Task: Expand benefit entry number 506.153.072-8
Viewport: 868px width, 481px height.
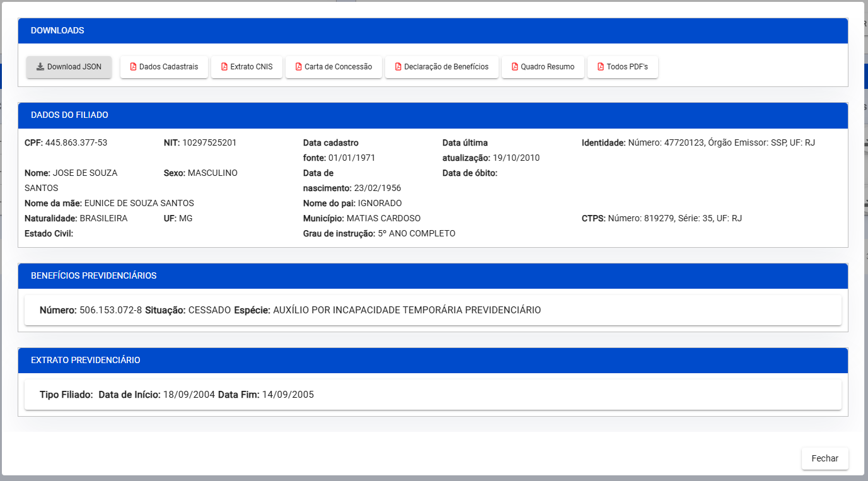Action: [432, 310]
